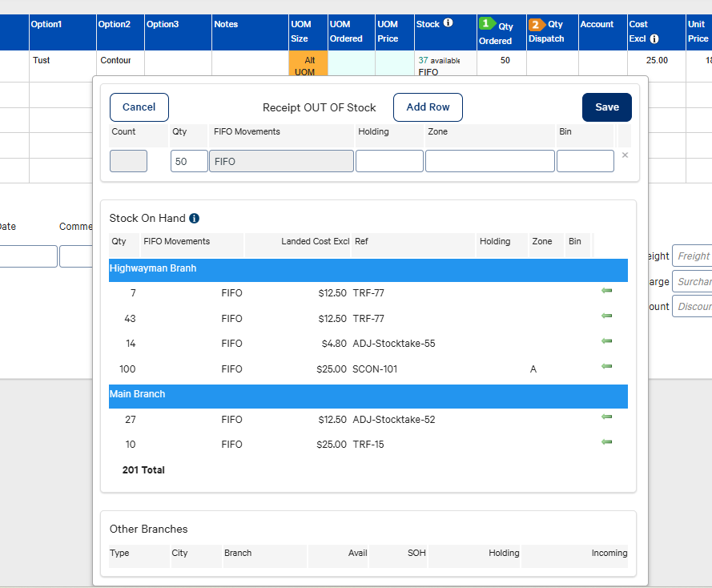
Task: Click green arrow on ADJ-Stocktake-52 row
Action: coord(606,417)
